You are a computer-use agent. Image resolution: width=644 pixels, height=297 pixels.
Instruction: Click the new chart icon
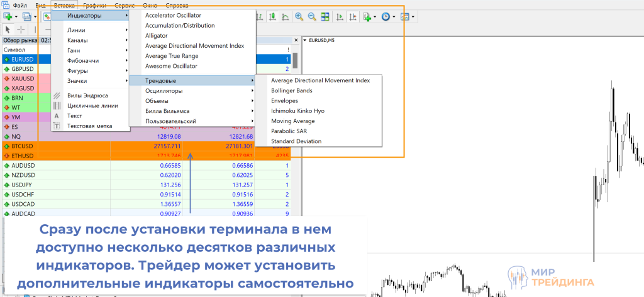(x=8, y=16)
